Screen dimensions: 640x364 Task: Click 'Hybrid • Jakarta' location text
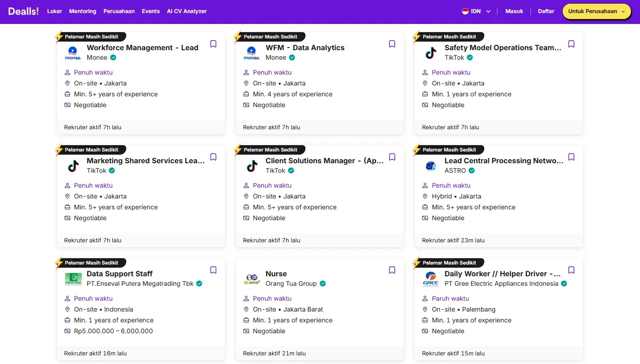point(456,196)
